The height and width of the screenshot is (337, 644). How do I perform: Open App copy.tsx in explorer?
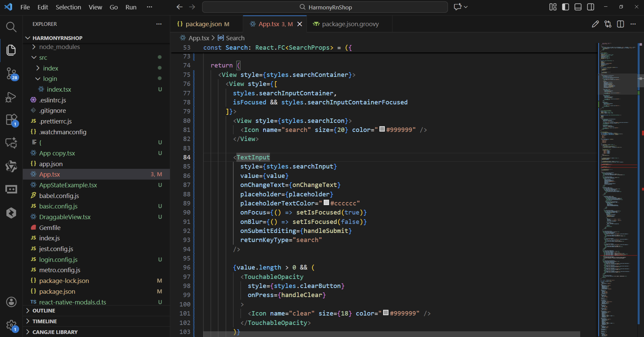pyautogui.click(x=57, y=153)
